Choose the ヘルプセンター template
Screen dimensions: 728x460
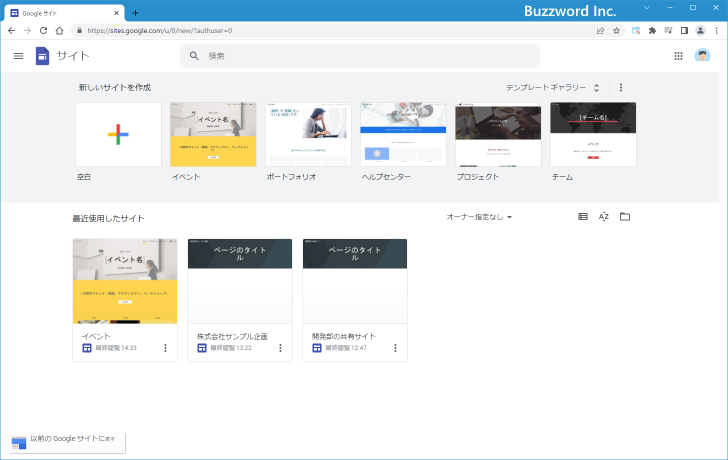click(403, 134)
